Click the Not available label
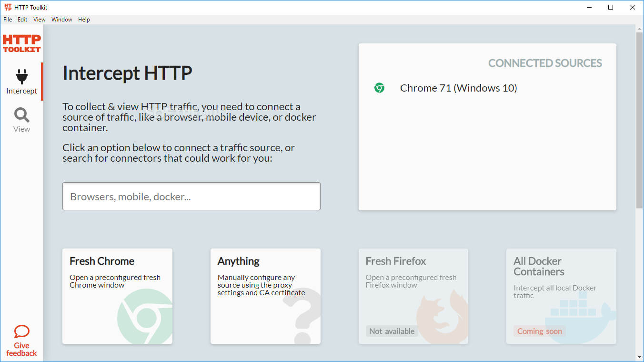This screenshot has width=644, height=362. [x=392, y=331]
